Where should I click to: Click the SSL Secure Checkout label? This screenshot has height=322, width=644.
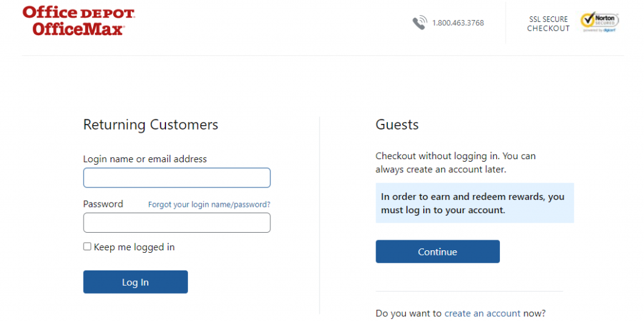[548, 24]
